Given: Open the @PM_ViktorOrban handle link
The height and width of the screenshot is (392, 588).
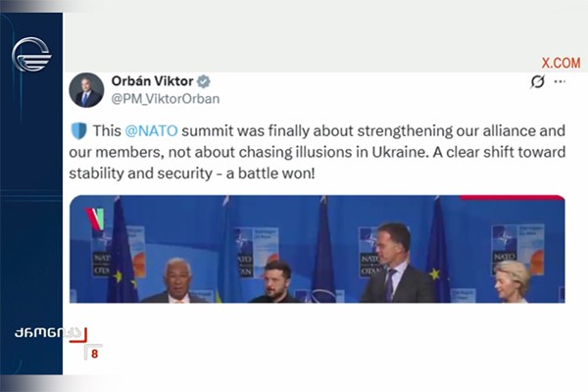Looking at the screenshot, I should pos(166,99).
